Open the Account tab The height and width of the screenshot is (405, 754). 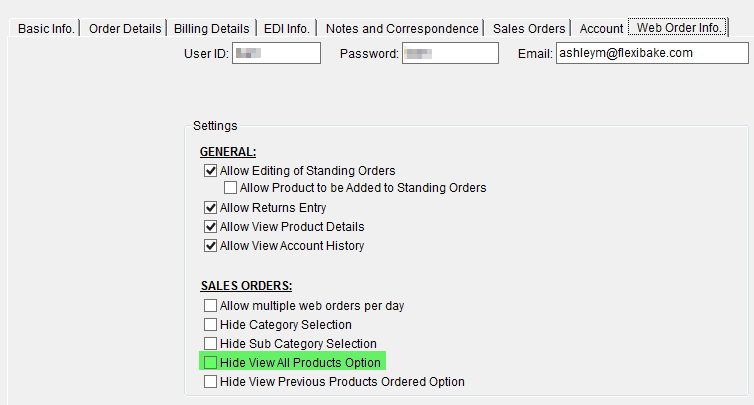(601, 28)
